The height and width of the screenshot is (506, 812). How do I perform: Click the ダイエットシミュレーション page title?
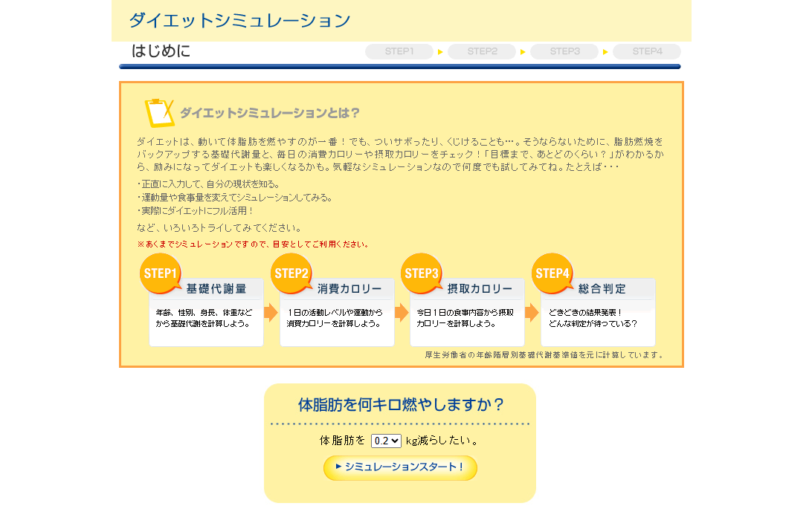coord(239,21)
